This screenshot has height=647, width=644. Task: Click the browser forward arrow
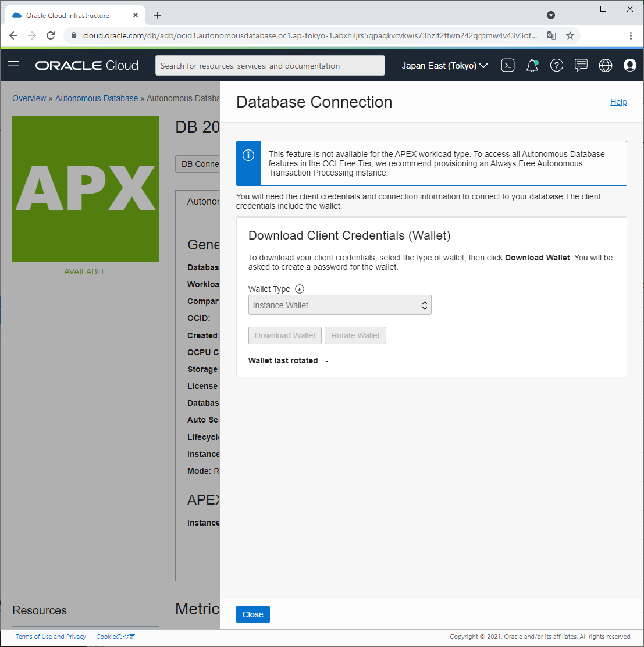pos(32,35)
